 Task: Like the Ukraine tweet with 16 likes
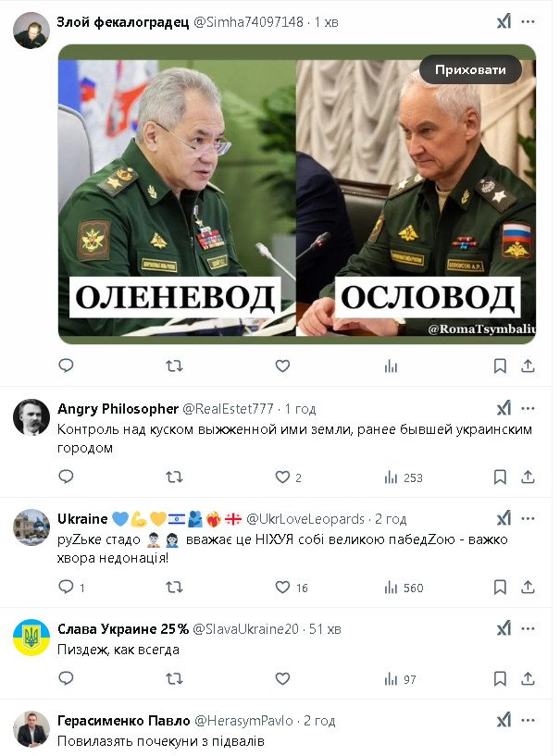pos(282,588)
